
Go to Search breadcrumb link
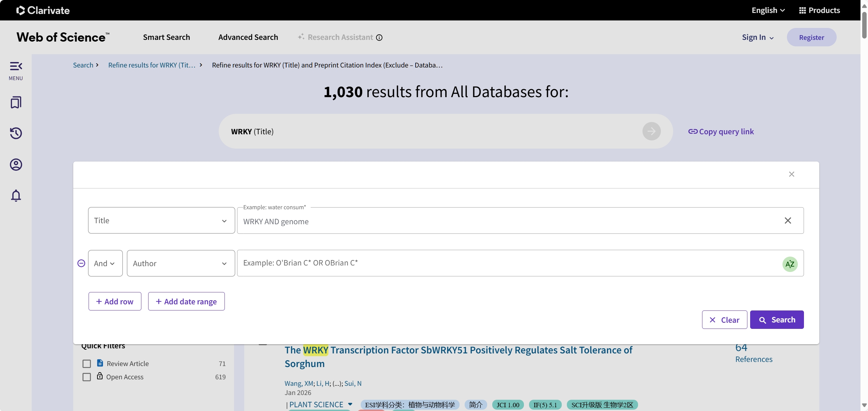click(83, 65)
